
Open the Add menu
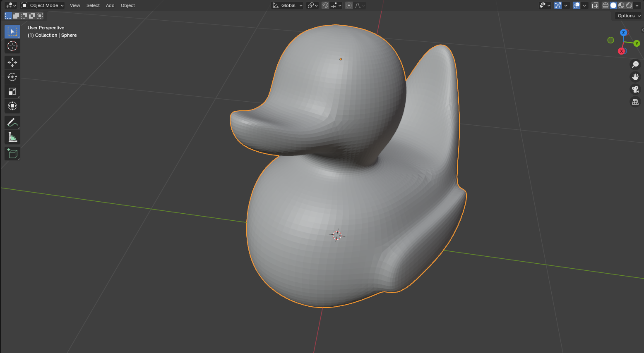coord(110,5)
